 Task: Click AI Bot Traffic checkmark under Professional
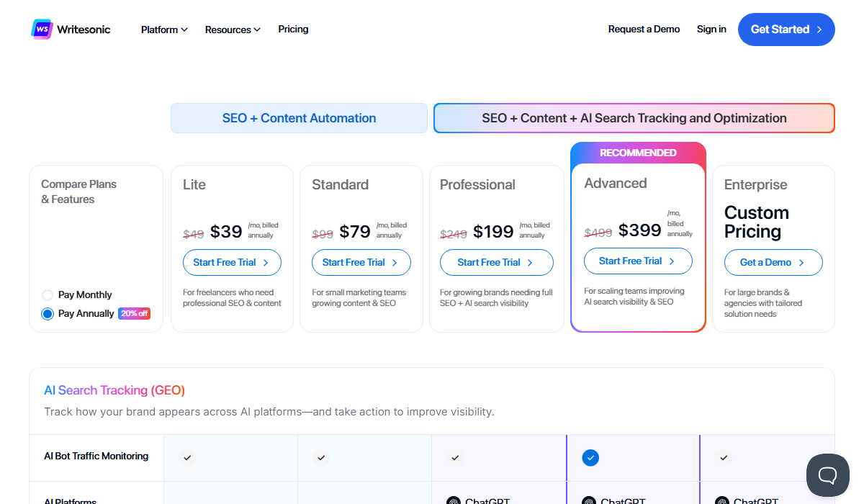454,457
